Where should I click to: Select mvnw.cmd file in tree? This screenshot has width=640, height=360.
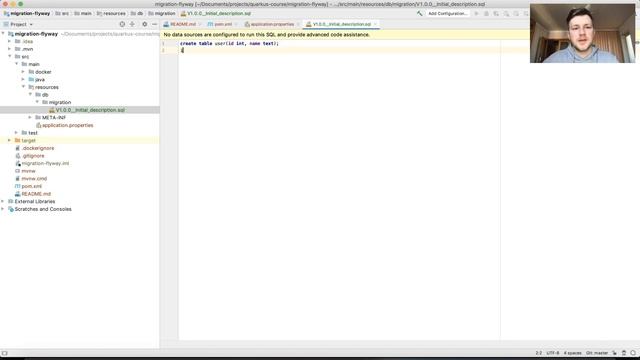point(31,178)
